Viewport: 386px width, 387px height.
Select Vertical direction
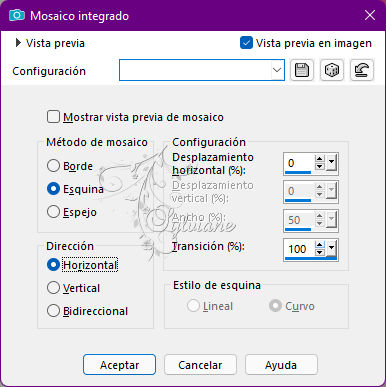pyautogui.click(x=53, y=288)
